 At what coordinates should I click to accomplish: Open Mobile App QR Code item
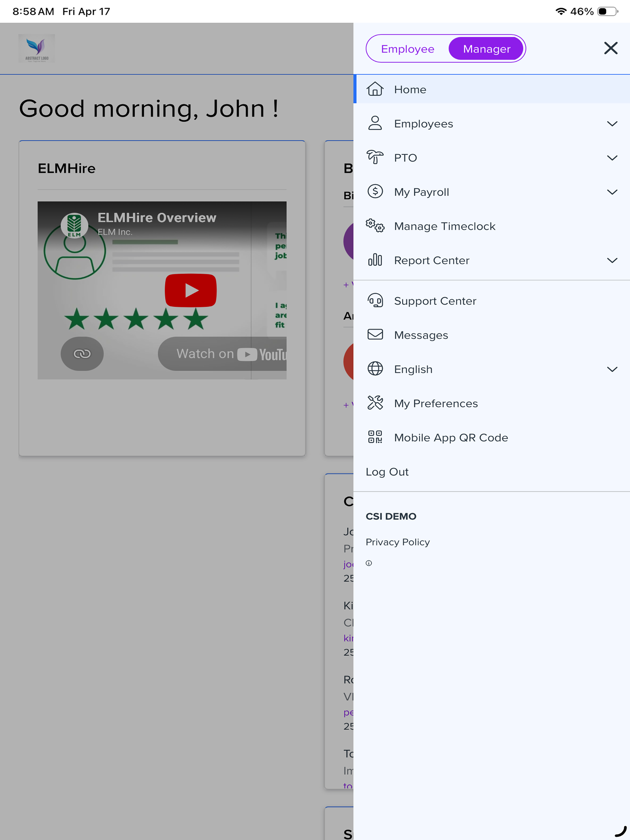point(492,438)
